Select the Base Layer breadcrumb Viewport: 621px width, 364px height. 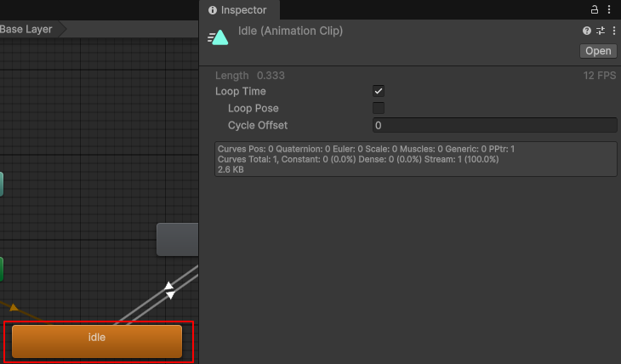click(27, 29)
